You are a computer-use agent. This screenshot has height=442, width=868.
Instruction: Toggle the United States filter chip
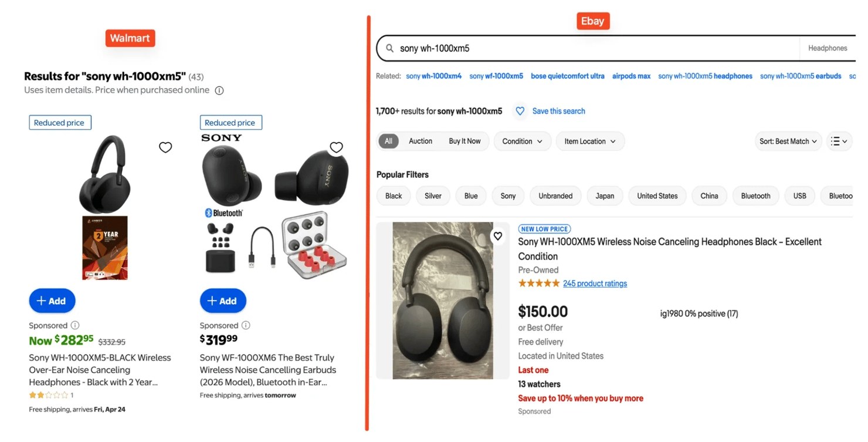(x=657, y=196)
